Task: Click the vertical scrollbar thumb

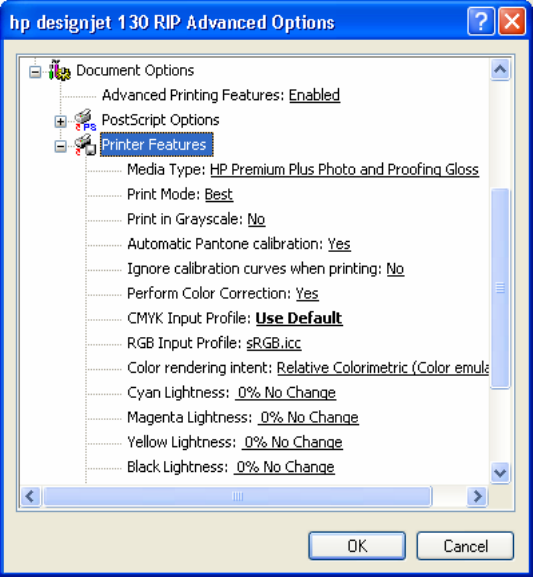Action: pos(500,288)
